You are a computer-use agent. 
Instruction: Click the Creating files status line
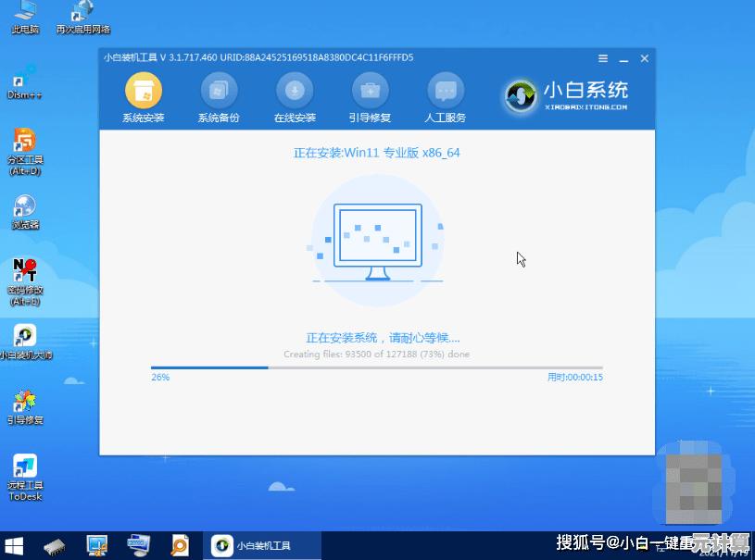pyautogui.click(x=376, y=355)
